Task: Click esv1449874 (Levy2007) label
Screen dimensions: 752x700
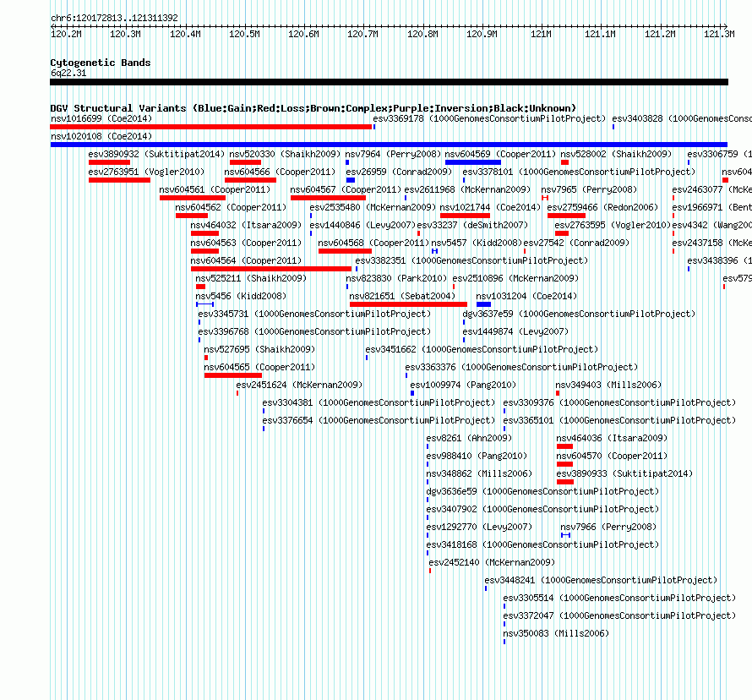Action: pyautogui.click(x=515, y=331)
